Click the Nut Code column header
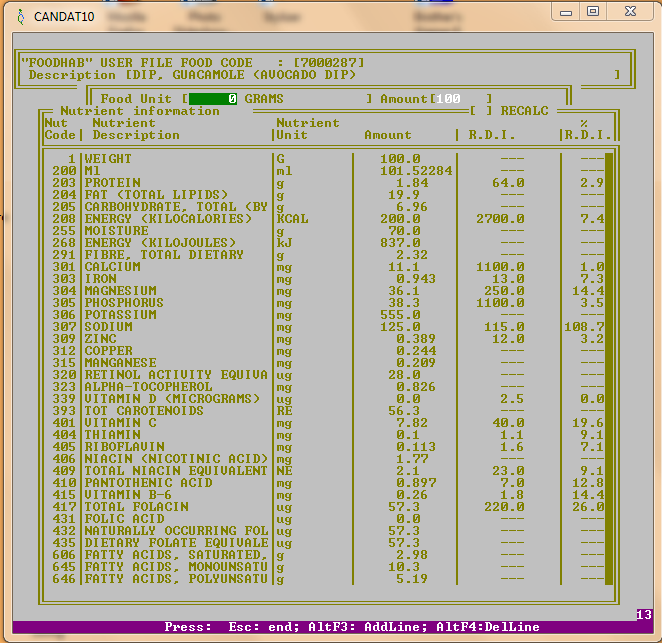Viewport: 662px width, 643px height. (58, 129)
